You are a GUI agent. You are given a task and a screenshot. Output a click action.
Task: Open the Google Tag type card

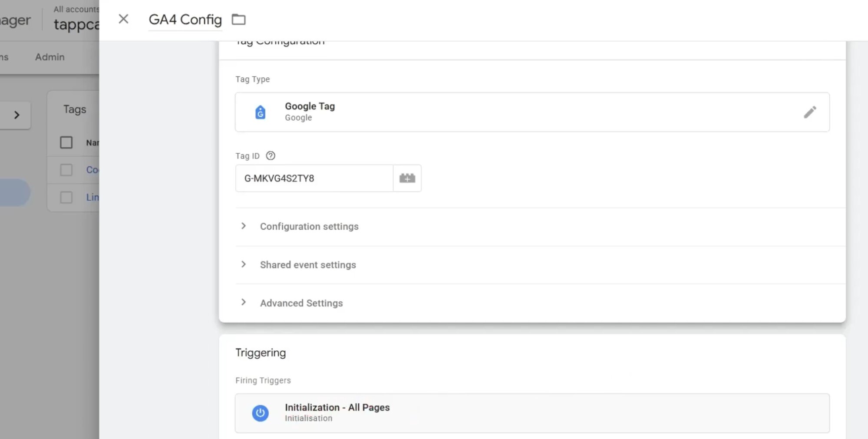[532, 112]
